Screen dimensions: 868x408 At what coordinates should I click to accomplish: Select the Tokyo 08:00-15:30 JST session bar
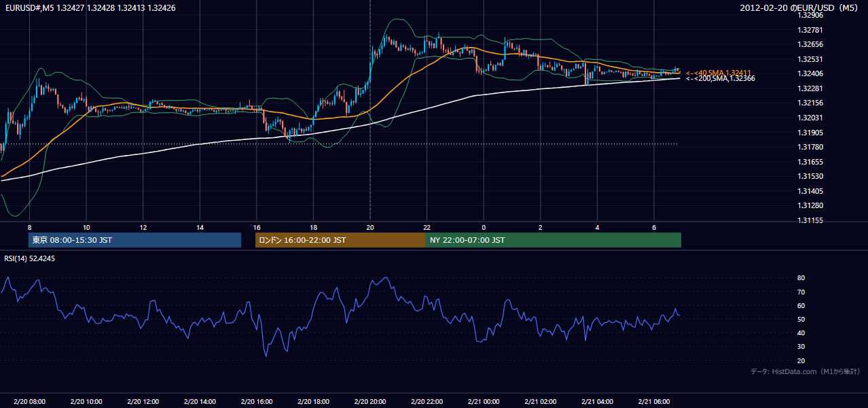point(135,240)
